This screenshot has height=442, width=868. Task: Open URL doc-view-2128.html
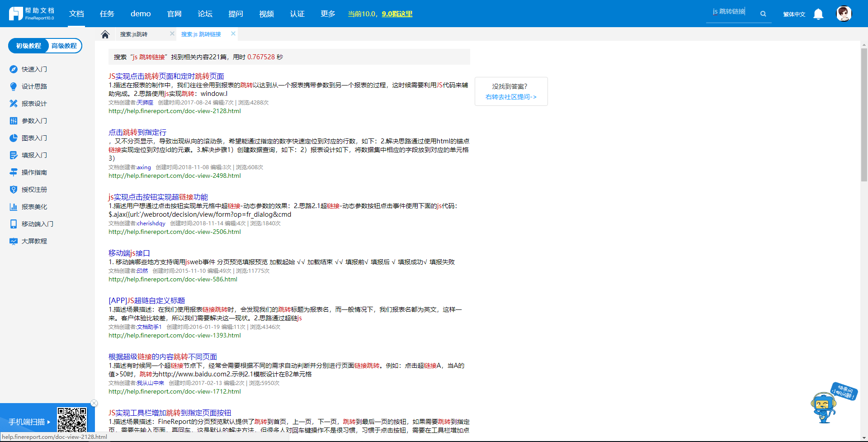[175, 111]
